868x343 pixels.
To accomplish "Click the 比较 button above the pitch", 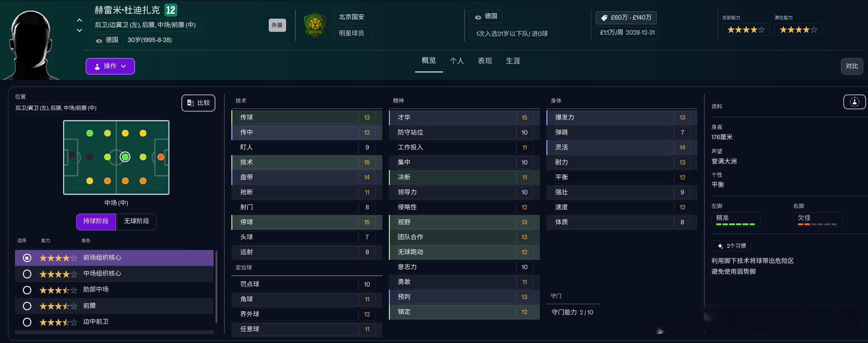I will [x=198, y=103].
